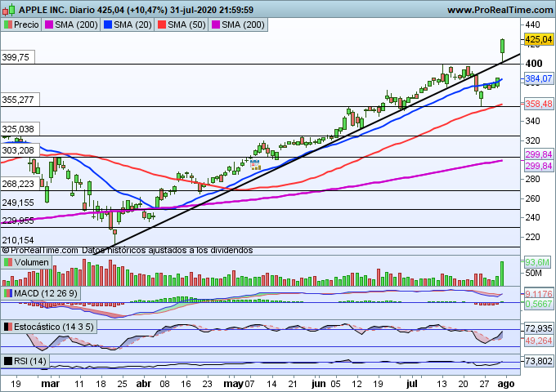Click the RSI value label 73,802
This screenshot has height=392, width=556.
coord(536,361)
